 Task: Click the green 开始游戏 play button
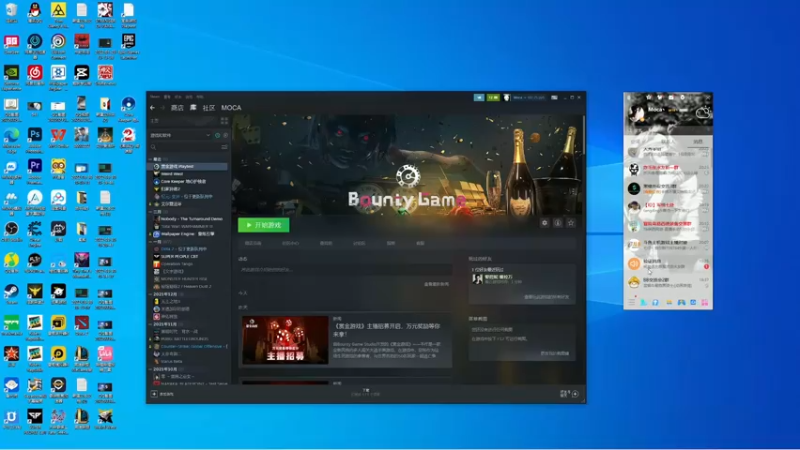[x=263, y=225]
